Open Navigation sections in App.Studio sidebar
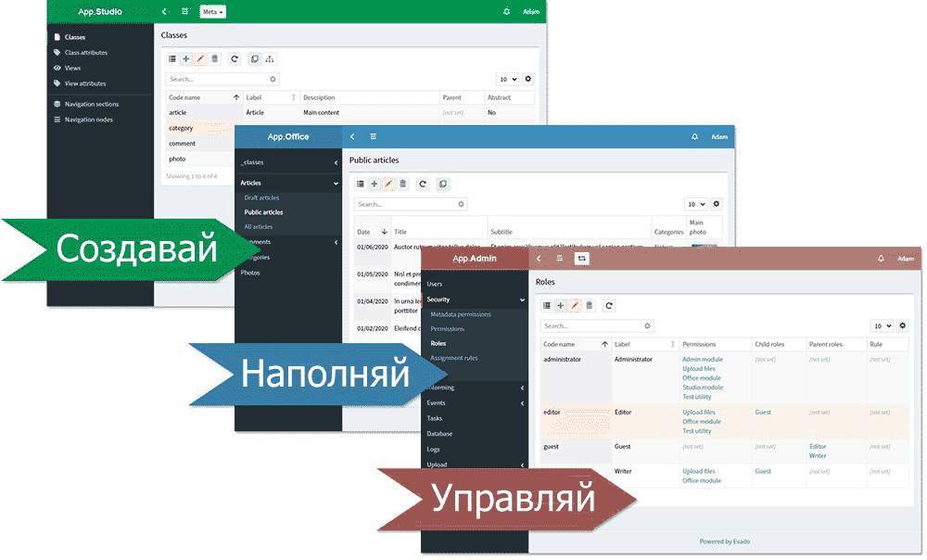 coord(92,104)
